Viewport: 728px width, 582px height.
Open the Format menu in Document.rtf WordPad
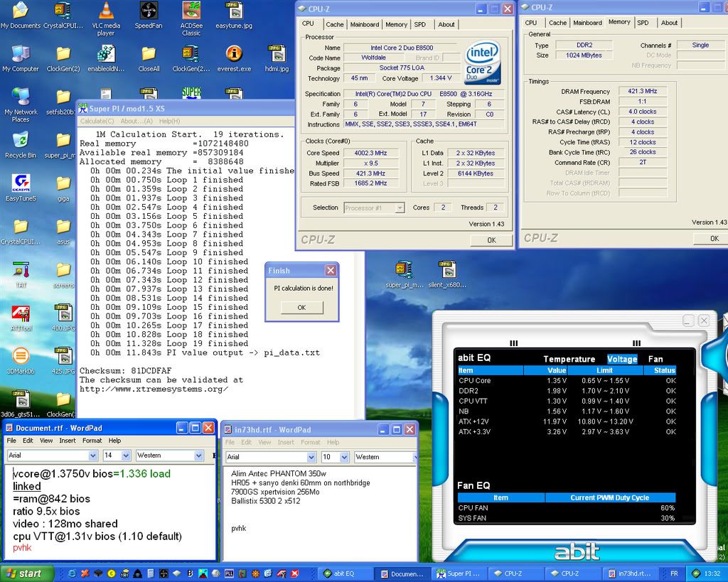coord(92,441)
